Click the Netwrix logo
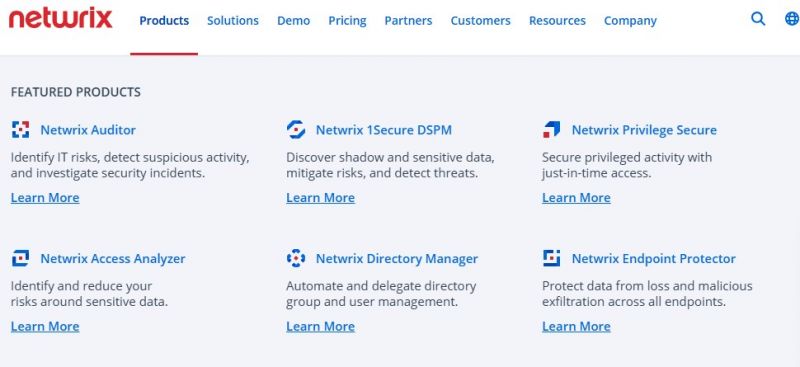The width and height of the screenshot is (800, 367). pos(61,19)
